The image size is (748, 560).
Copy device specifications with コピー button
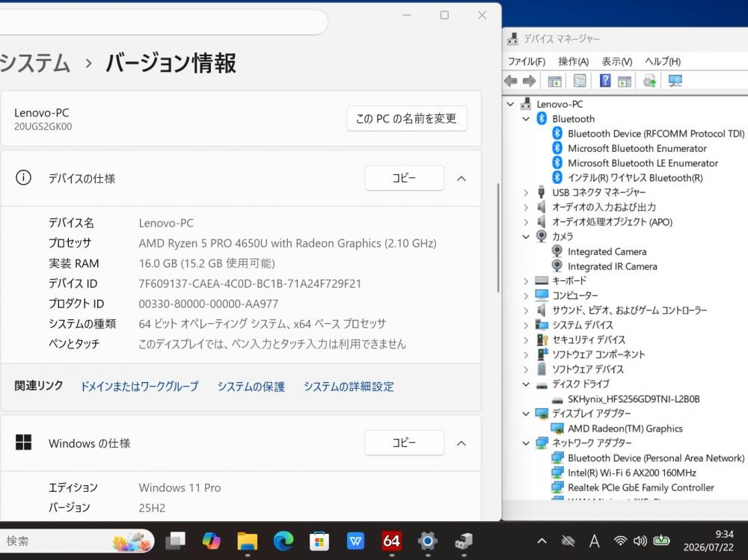click(405, 178)
